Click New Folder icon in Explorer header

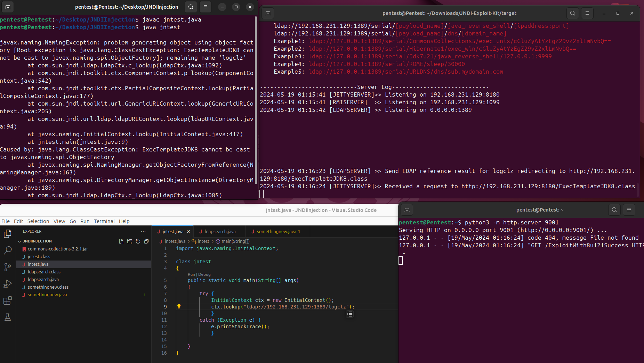(130, 241)
